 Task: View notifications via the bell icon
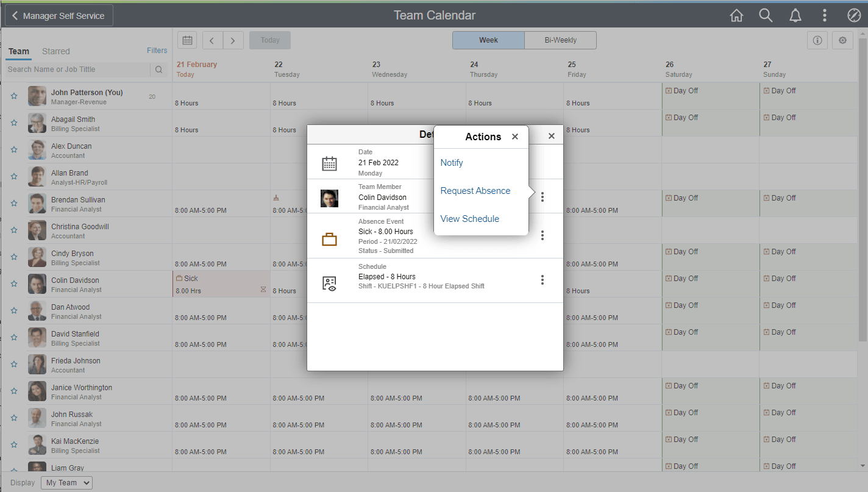tap(795, 15)
